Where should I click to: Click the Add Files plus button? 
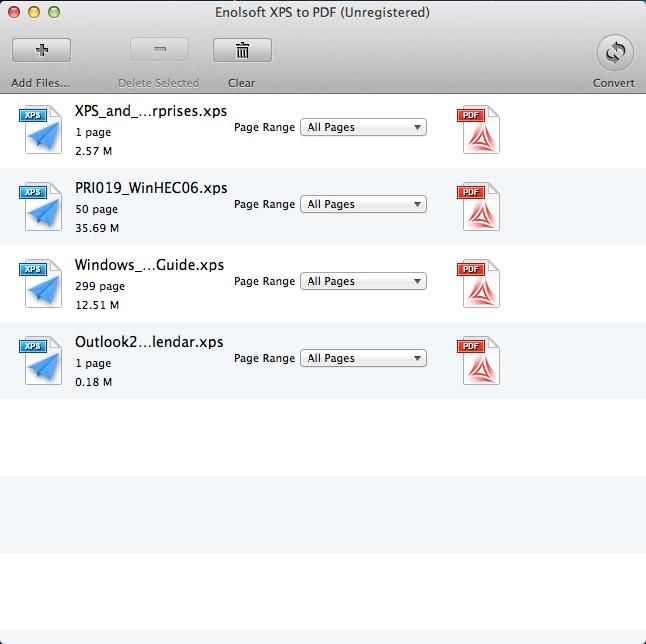coord(41,50)
